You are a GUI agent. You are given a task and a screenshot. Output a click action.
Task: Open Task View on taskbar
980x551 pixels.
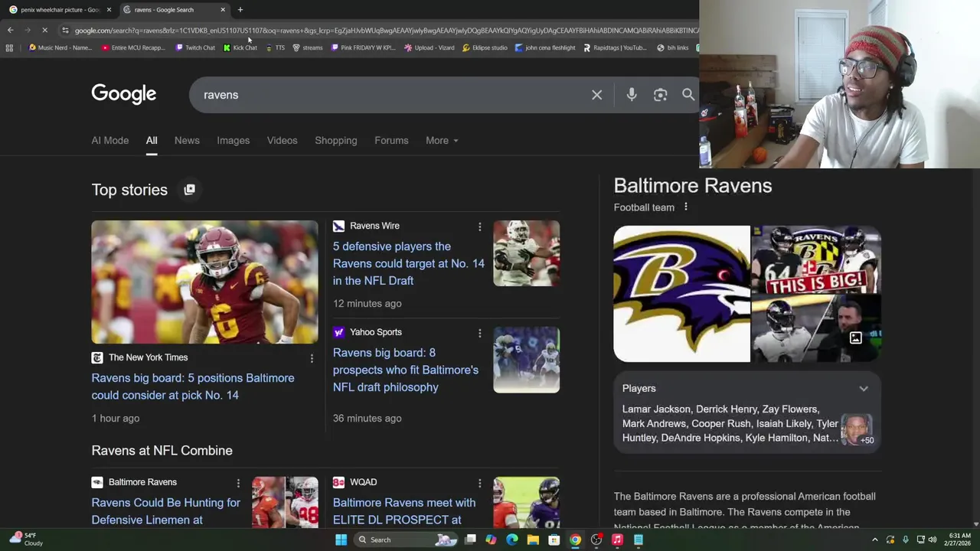(x=470, y=540)
